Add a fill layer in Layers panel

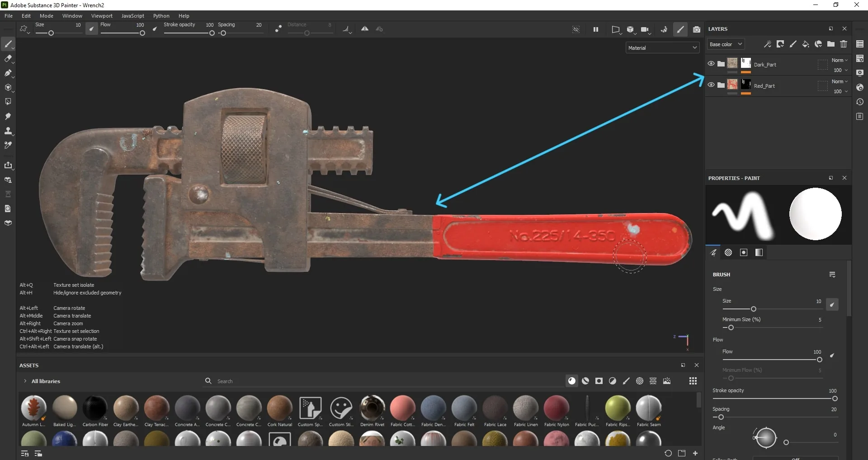coord(806,44)
